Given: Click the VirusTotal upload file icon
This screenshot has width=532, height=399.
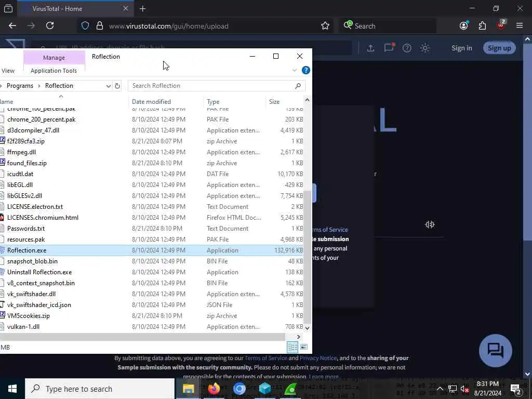Looking at the screenshot, I should tap(370, 48).
